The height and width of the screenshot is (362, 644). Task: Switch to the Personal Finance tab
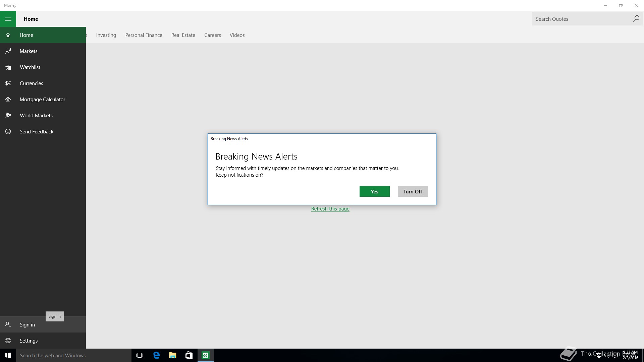tap(144, 35)
